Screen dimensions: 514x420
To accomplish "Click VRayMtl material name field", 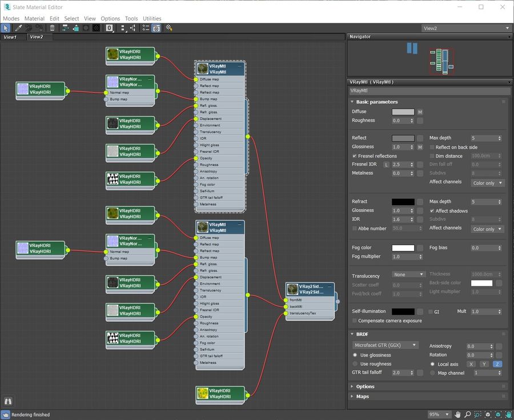I will [429, 91].
